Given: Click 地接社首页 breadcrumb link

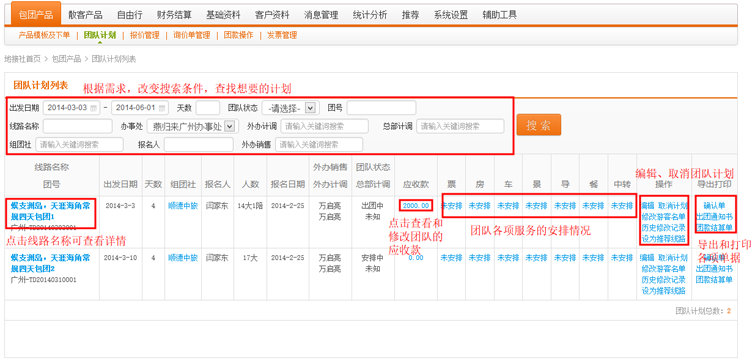Looking at the screenshot, I should point(22,59).
